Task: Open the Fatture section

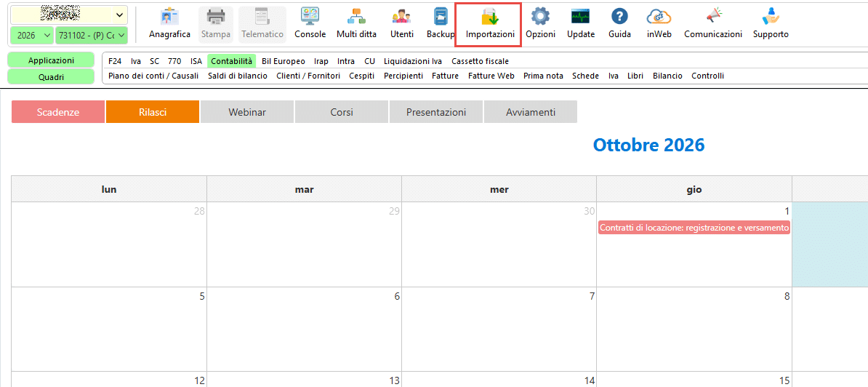Action: click(445, 76)
